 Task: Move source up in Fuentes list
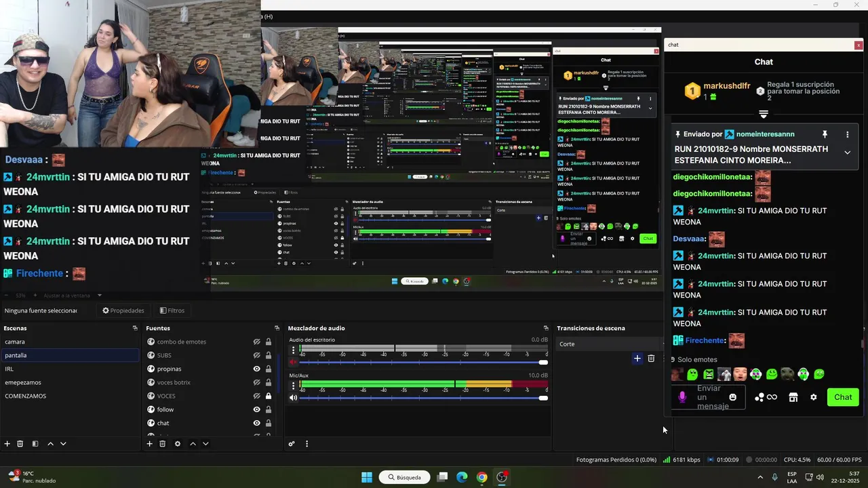coord(193,444)
